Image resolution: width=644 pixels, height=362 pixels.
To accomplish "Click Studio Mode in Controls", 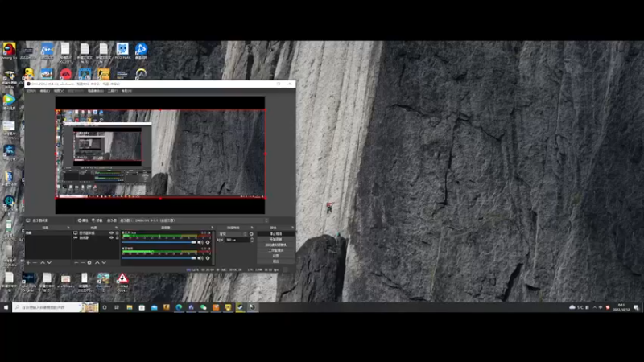I will click(275, 250).
